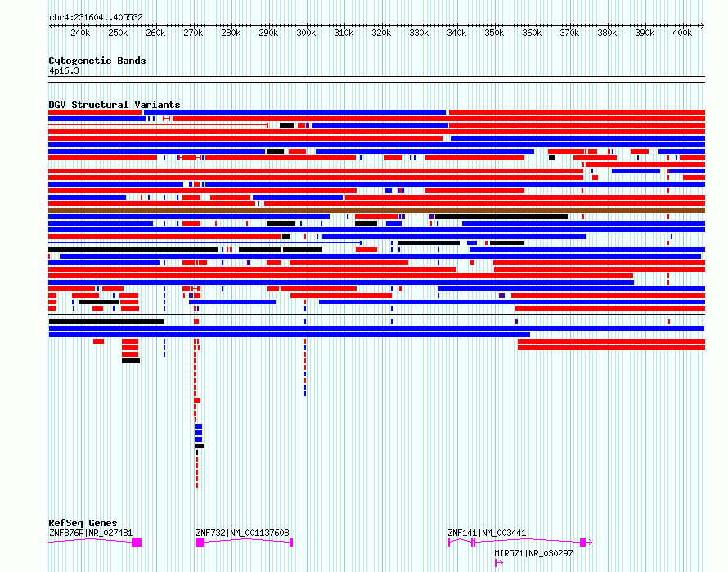Open the ZNF876P|NR_027481 gene label
Image resolution: width=728 pixels, height=572 pixels.
point(91,533)
